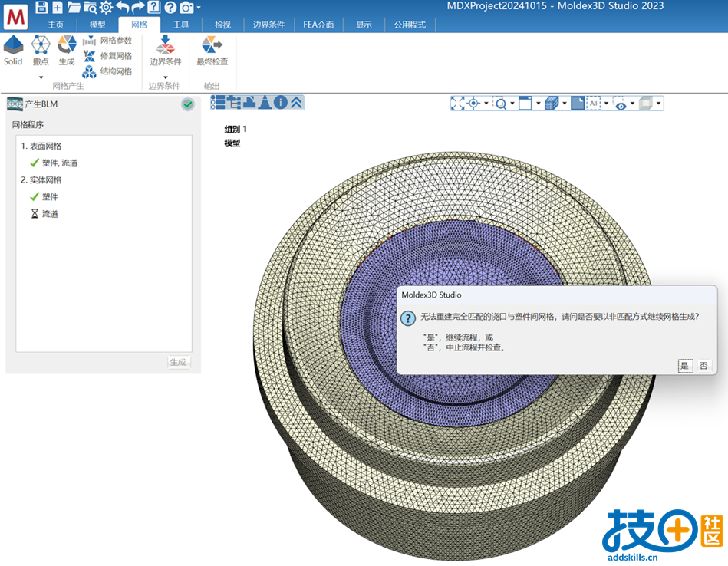Click the transparent box display icon
The height and width of the screenshot is (566, 728).
pos(646,103)
